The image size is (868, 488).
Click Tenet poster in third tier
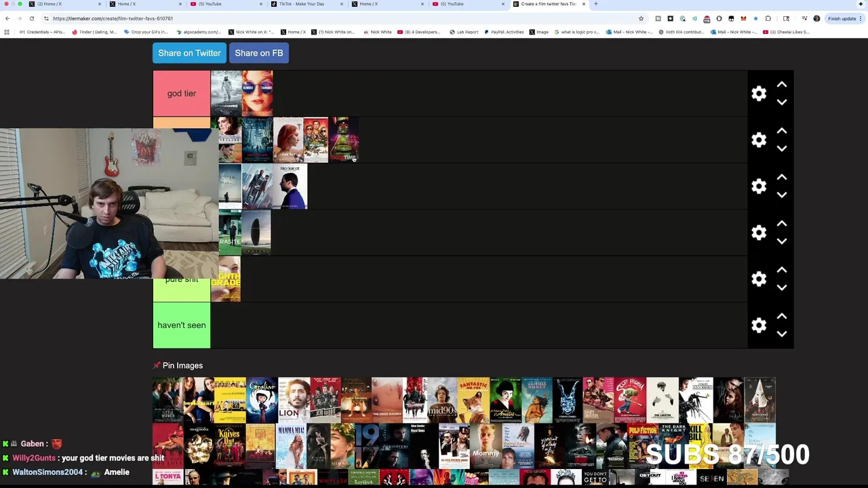tap(257, 186)
